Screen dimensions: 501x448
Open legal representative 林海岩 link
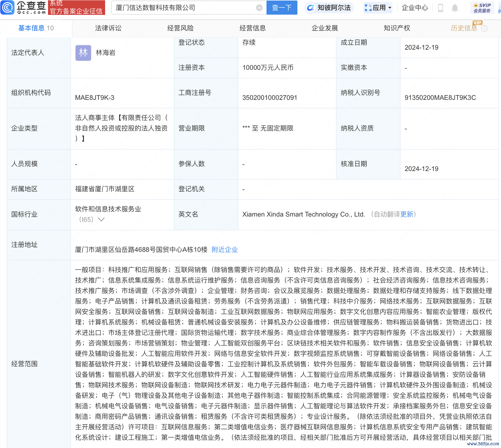[105, 53]
